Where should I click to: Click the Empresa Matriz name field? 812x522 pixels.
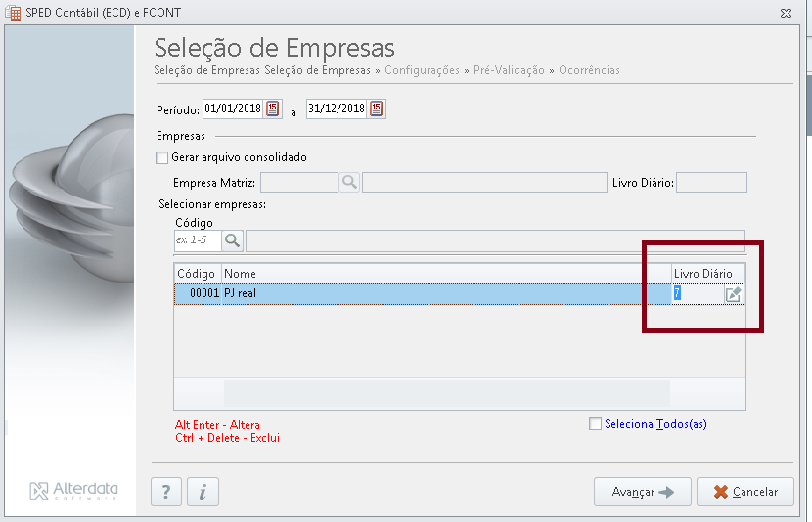[x=484, y=183]
